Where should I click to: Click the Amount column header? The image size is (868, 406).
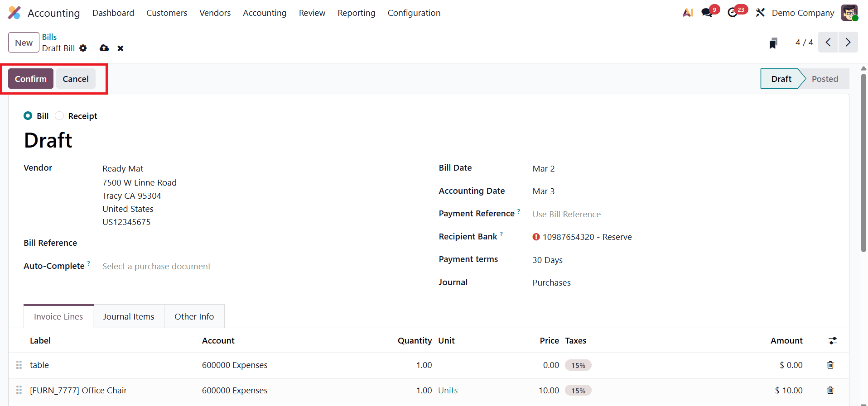[x=786, y=341]
